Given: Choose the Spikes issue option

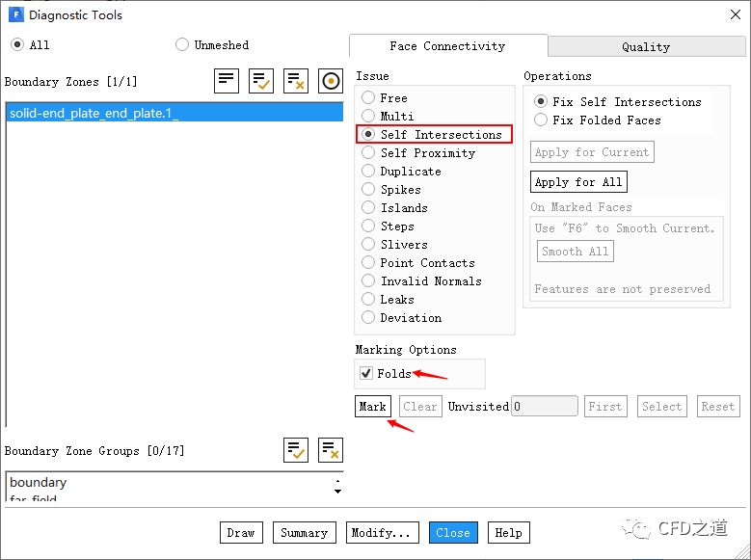Looking at the screenshot, I should (x=368, y=189).
